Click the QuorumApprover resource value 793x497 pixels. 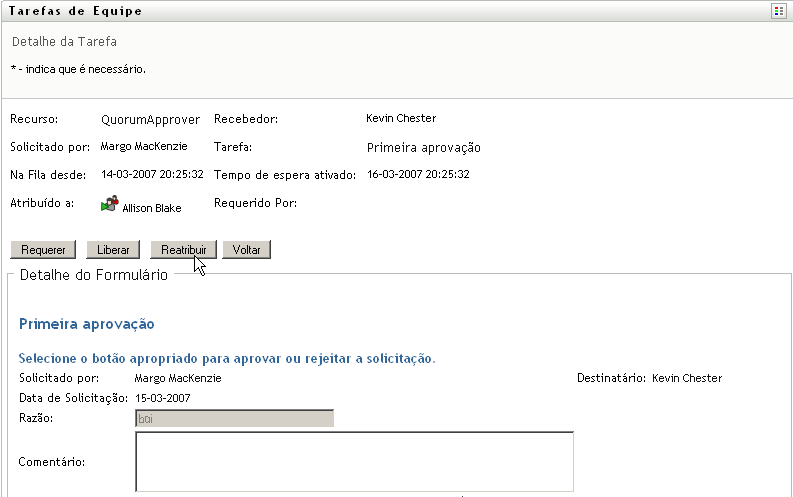[150, 120]
